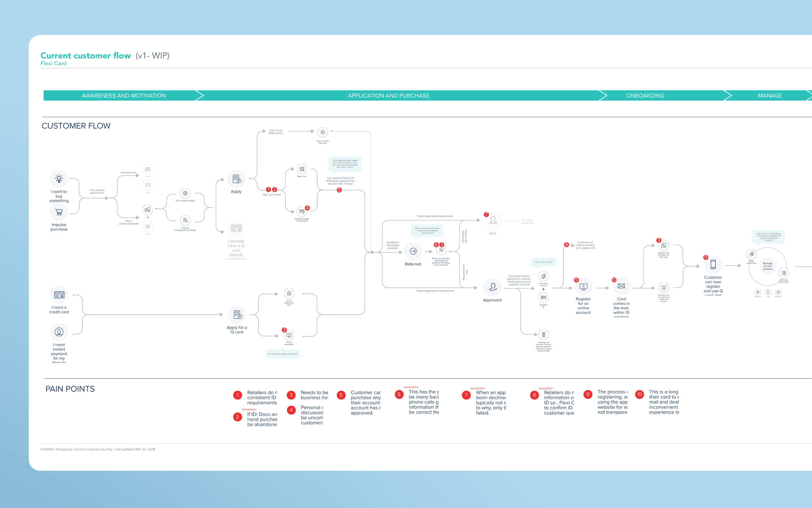Select the '3 months, no repayment' icon

185,220
